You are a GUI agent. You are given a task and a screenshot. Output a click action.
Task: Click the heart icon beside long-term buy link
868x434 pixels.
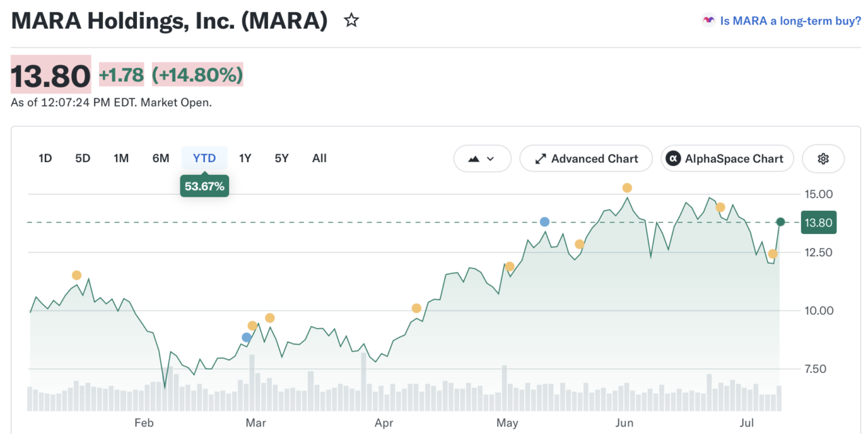[709, 21]
